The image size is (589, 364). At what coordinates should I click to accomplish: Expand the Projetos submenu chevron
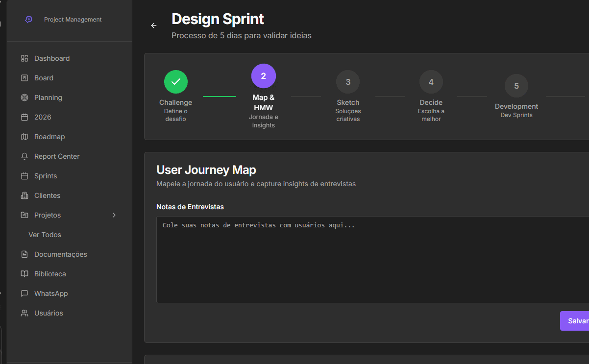pyautogui.click(x=114, y=215)
